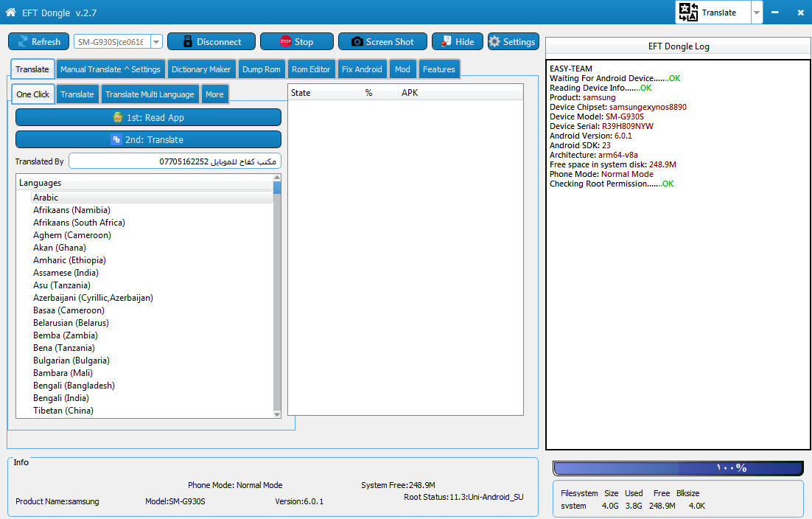Click the 1st: Read App button

pos(149,117)
